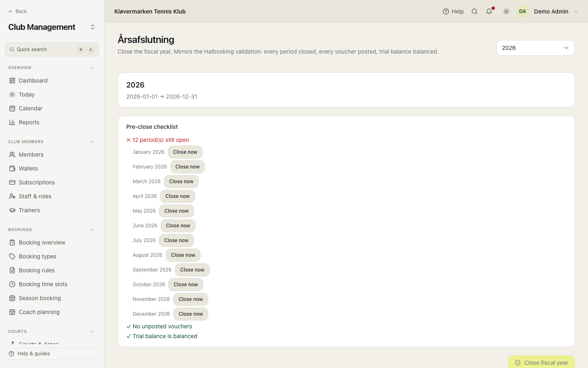Open Season booking in the sidebar

[x=52, y=298]
